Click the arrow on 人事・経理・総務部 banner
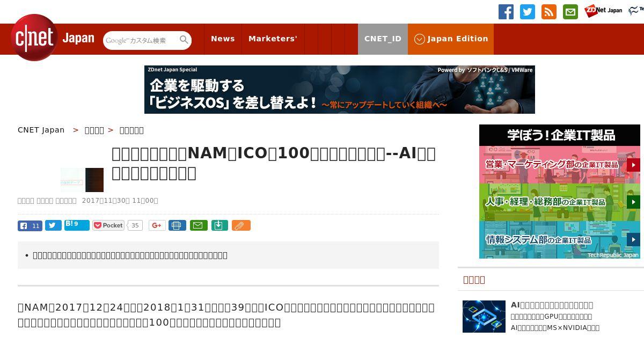 (633, 202)
